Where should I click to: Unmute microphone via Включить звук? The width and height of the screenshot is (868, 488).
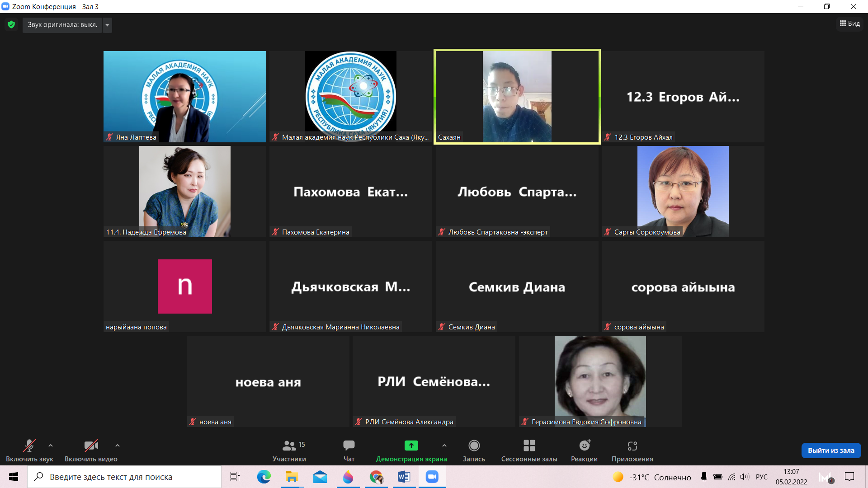pos(29,446)
